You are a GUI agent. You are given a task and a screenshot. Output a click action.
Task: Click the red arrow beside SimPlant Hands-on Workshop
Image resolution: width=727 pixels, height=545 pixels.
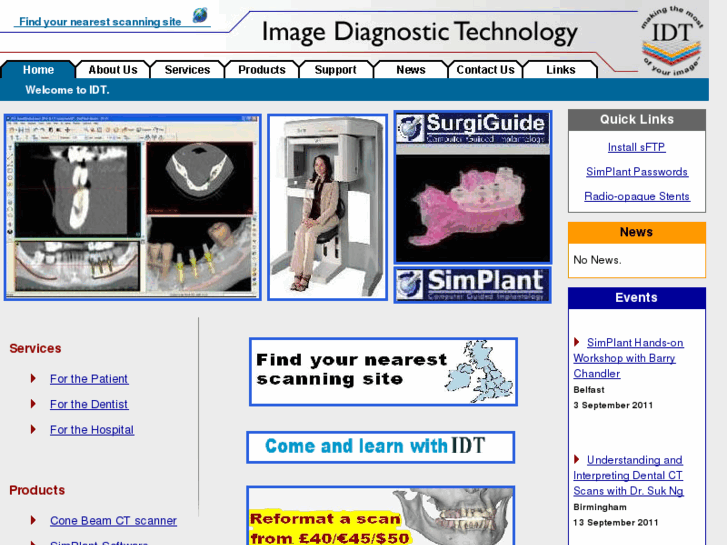[x=577, y=342]
